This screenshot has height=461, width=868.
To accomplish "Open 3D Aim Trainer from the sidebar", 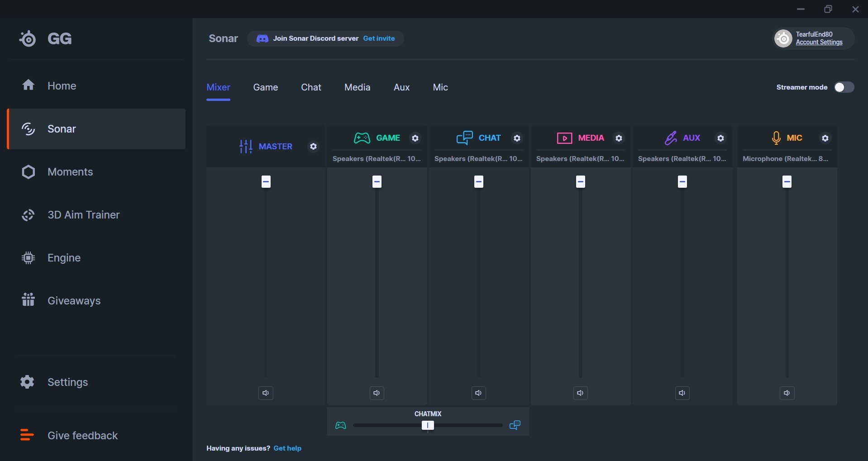I will pos(96,215).
